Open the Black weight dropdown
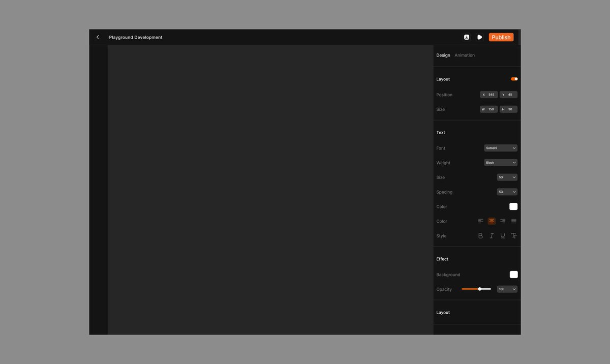The width and height of the screenshot is (610, 364). click(501, 163)
